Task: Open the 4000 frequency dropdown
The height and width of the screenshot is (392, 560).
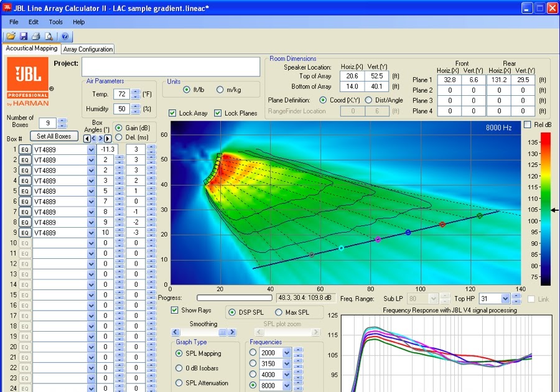Action: [x=287, y=375]
